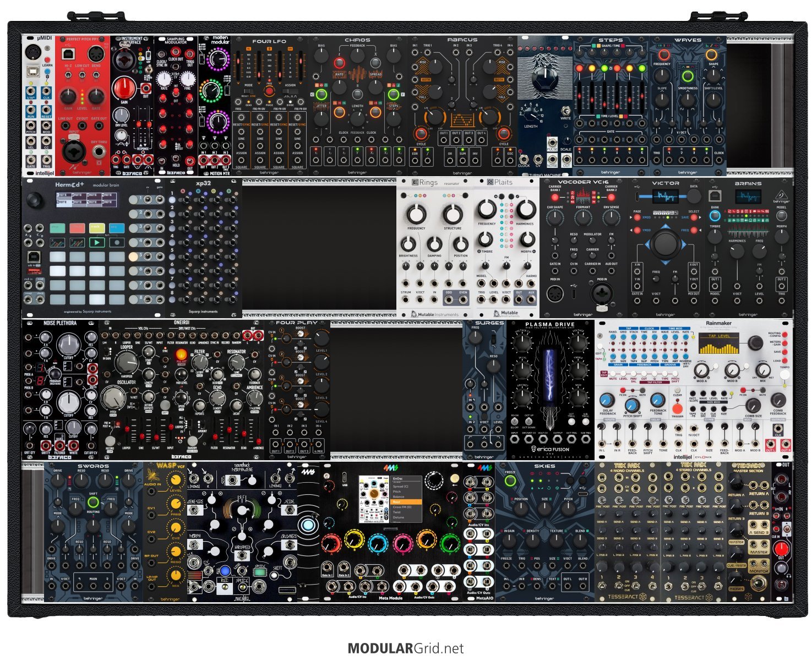Flip the WRITE switch on Turing Machine
The image size is (812, 660).
(x=566, y=111)
